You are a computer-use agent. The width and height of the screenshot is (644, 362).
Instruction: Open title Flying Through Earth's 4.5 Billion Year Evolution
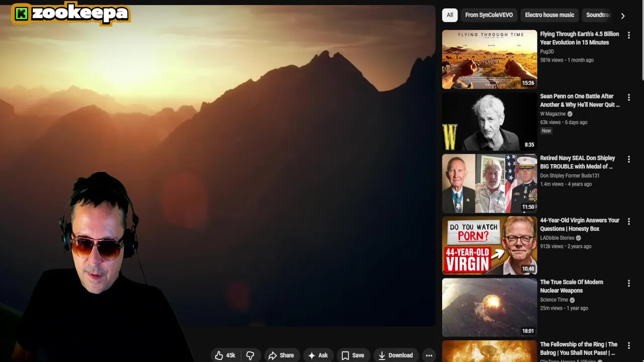580,38
